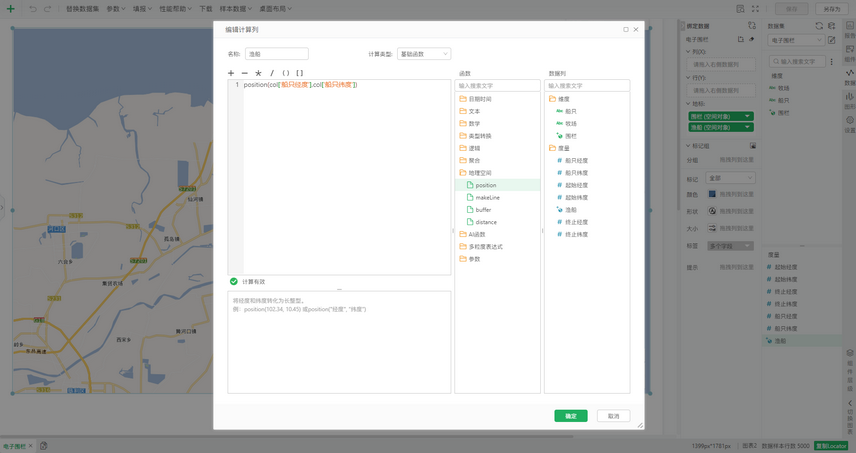Click the divide operator symbol

tap(272, 73)
